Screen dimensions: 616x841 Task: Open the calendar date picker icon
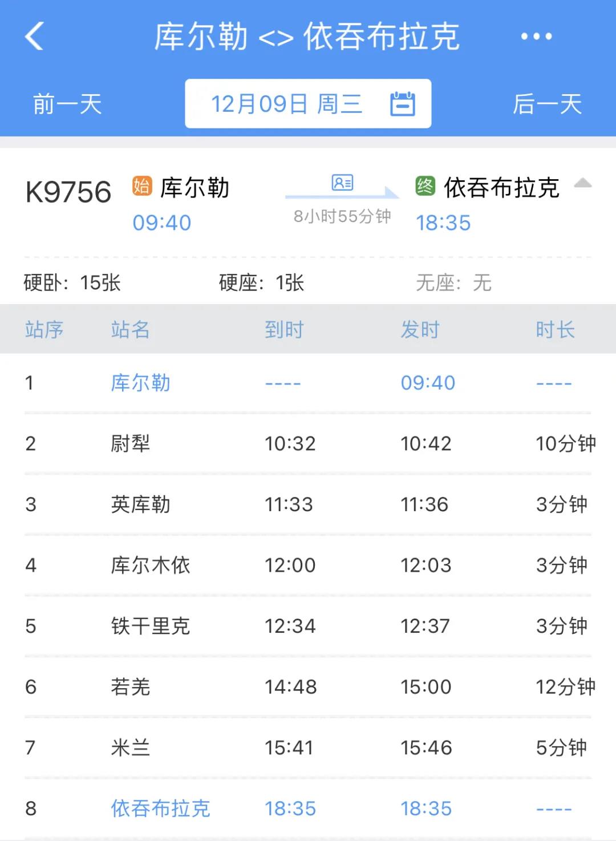[402, 104]
